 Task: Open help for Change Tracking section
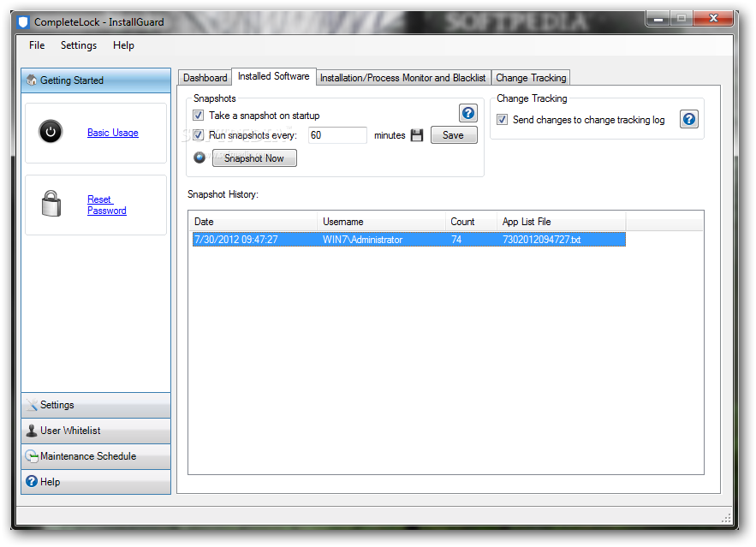pos(689,119)
